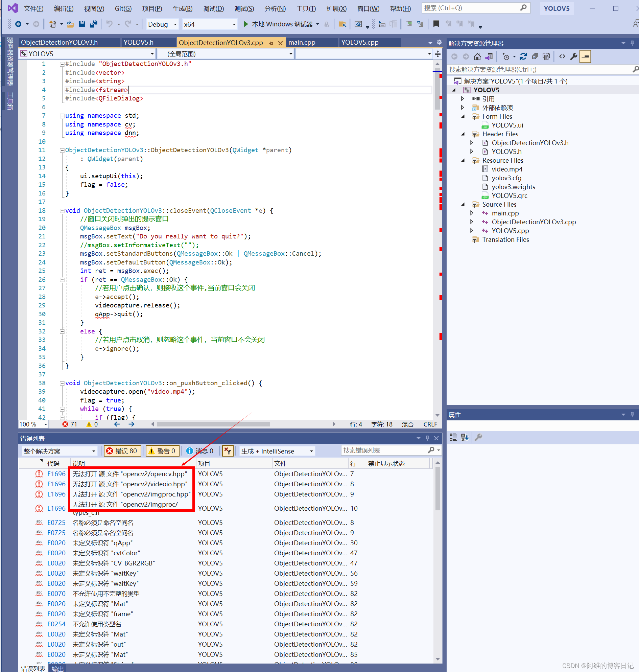639x672 pixels.
Task: Open the entire solution scope dropdown
Action: [59, 451]
